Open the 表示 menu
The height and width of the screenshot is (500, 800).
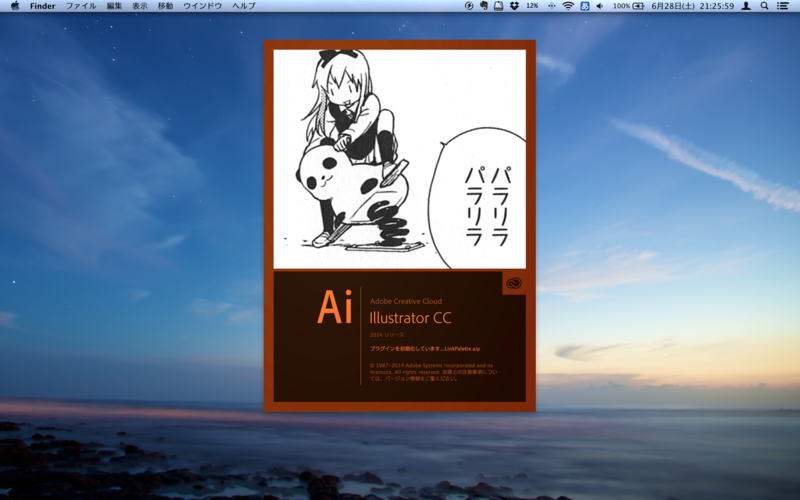tap(140, 6)
